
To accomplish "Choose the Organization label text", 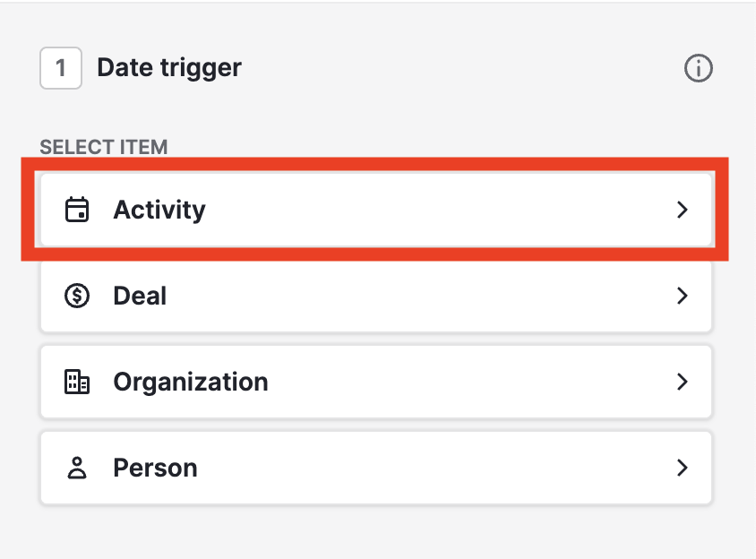I will (191, 382).
